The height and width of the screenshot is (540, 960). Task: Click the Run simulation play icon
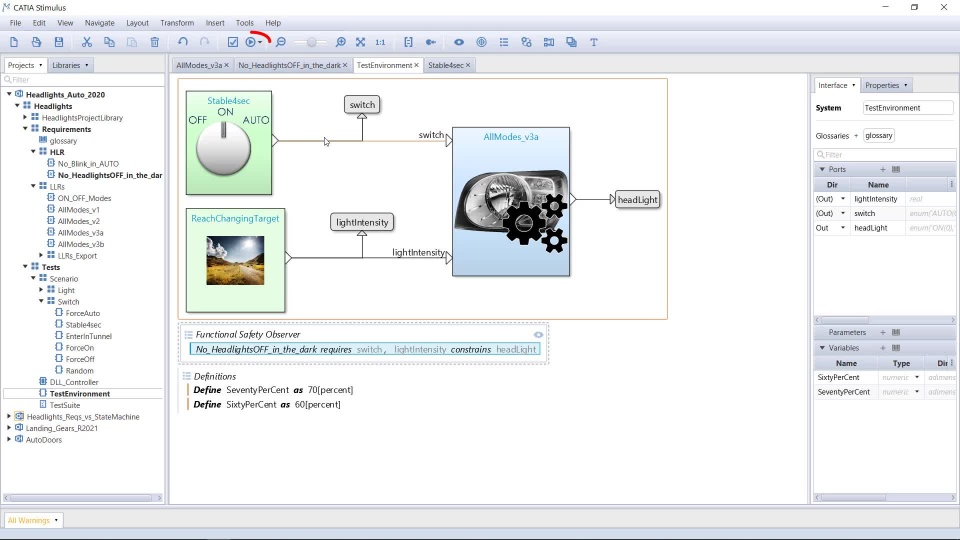(250, 42)
